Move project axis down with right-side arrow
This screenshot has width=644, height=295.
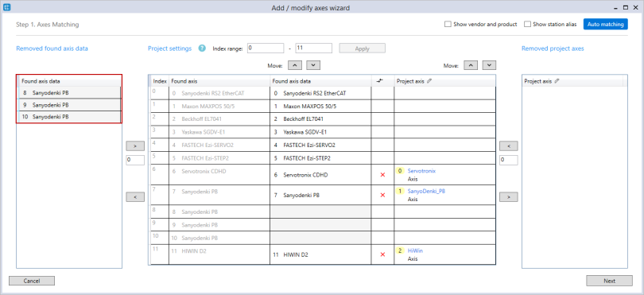(x=489, y=65)
